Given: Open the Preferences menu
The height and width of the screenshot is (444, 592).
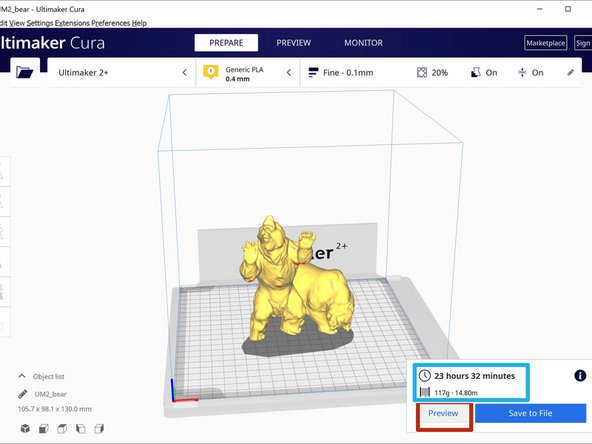Looking at the screenshot, I should pyautogui.click(x=111, y=23).
